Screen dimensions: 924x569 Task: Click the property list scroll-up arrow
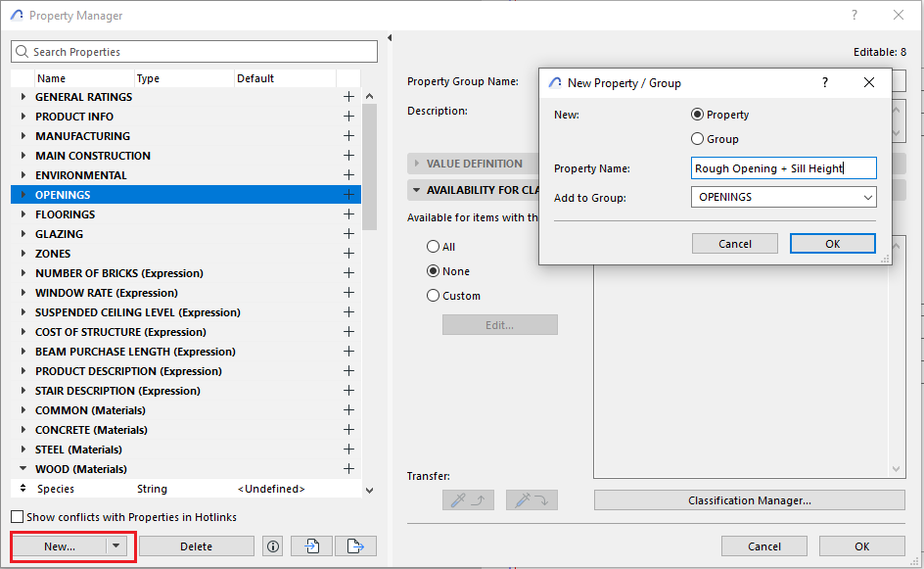click(x=369, y=96)
